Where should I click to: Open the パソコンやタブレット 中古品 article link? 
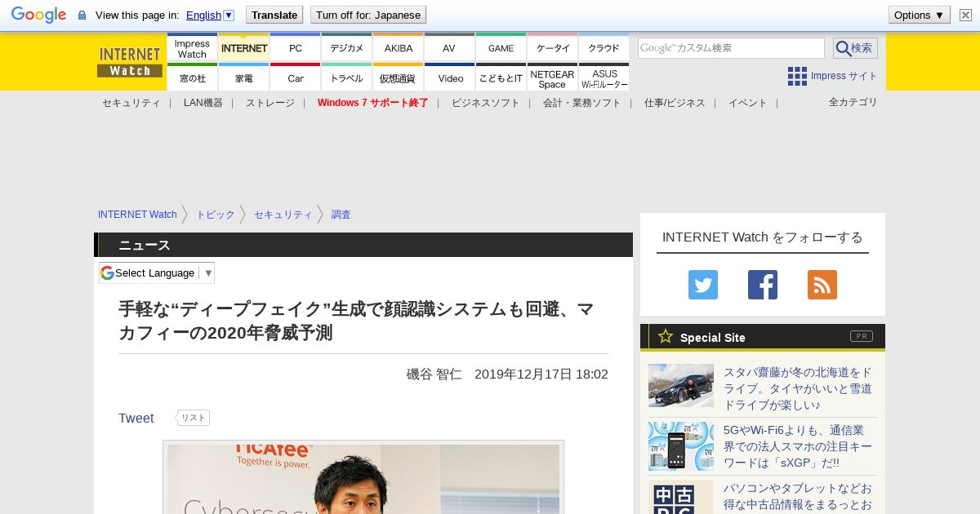click(798, 497)
